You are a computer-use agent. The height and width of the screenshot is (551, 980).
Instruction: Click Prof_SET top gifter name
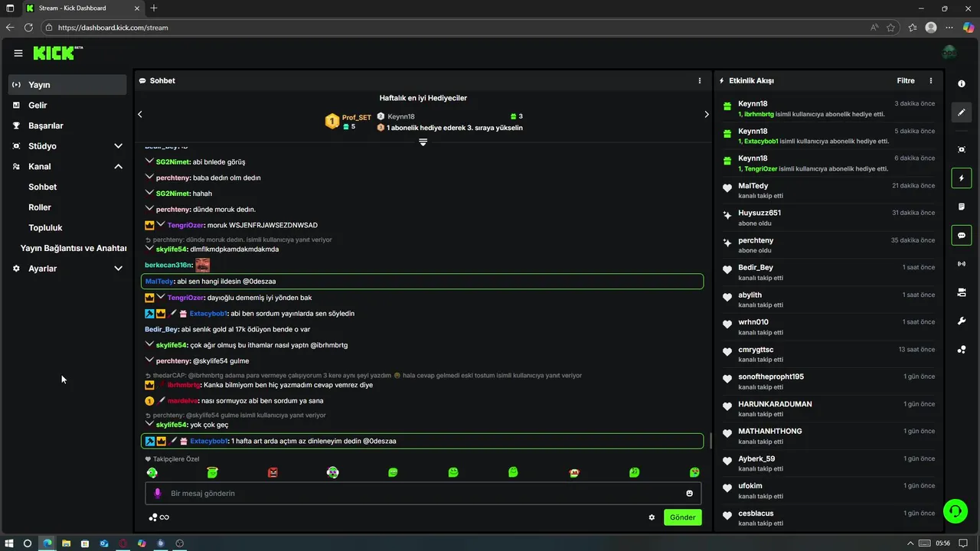(357, 118)
